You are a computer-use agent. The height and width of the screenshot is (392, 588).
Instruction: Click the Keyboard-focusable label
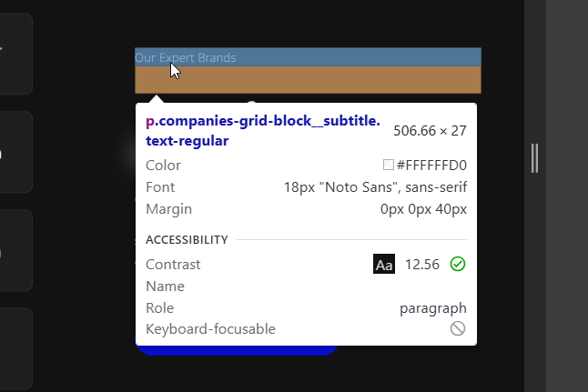(x=210, y=329)
